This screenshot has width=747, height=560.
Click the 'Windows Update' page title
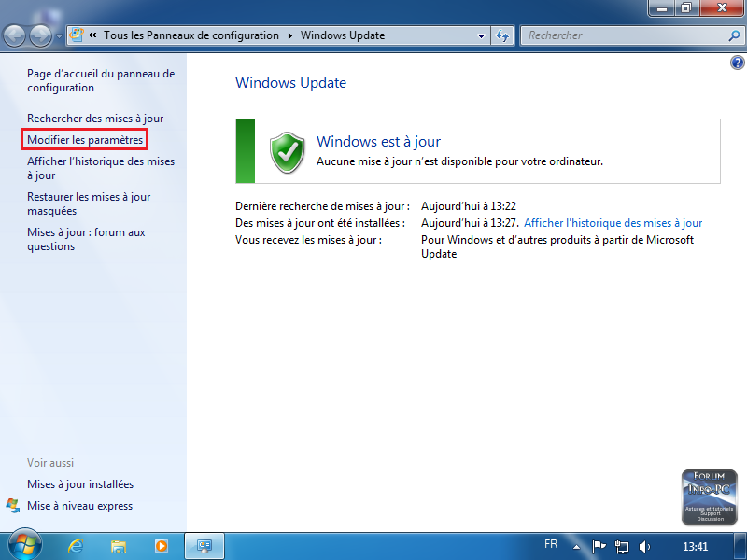click(290, 83)
